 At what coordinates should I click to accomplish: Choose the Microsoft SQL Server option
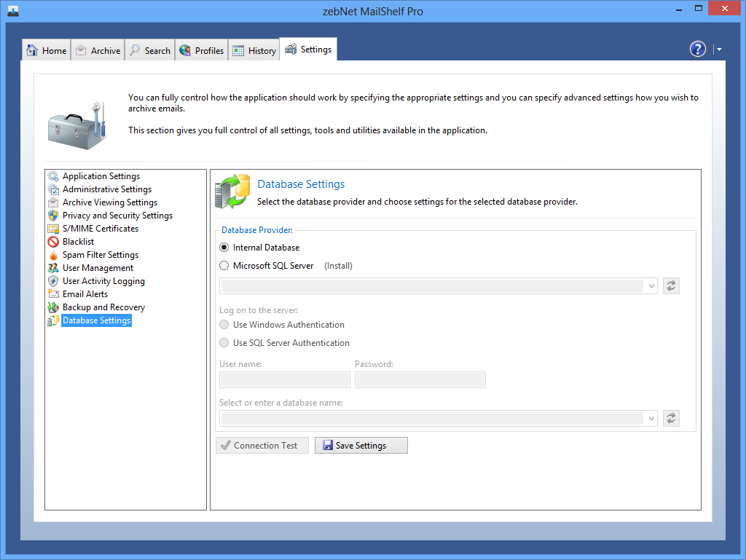click(224, 266)
